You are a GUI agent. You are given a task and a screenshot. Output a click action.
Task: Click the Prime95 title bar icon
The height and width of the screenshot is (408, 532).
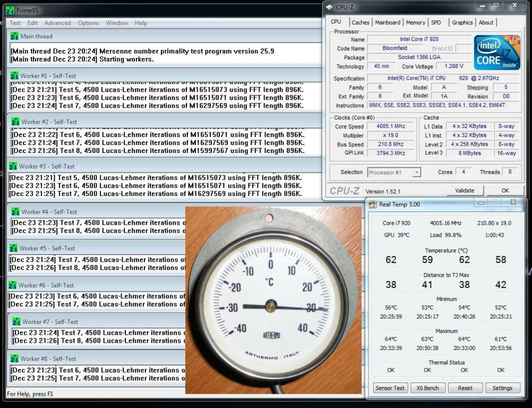click(10, 11)
